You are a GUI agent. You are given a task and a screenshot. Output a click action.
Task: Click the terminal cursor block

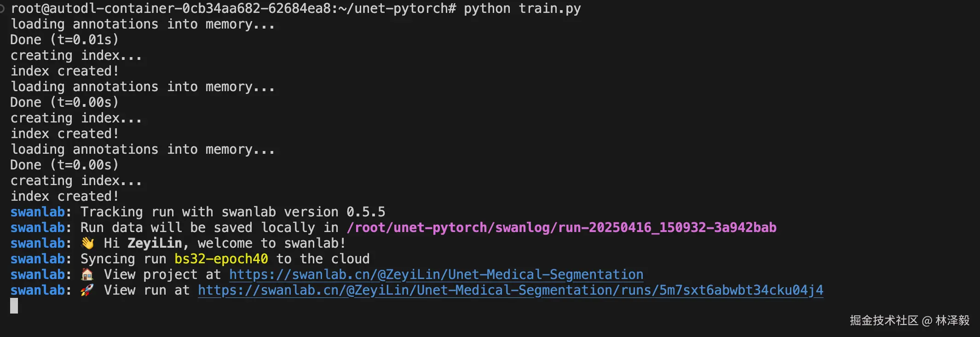click(14, 306)
